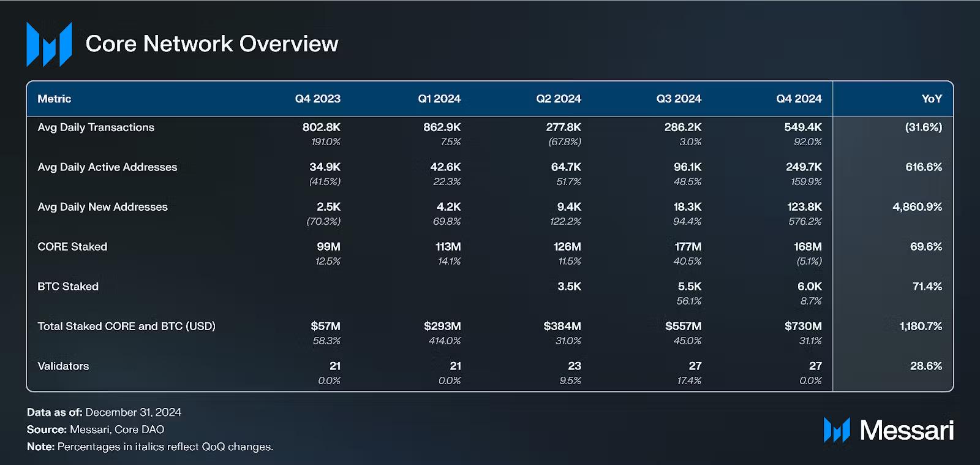Screen dimensions: 980x465
Task: Click the CORE Staked row label
Action: [x=72, y=247]
